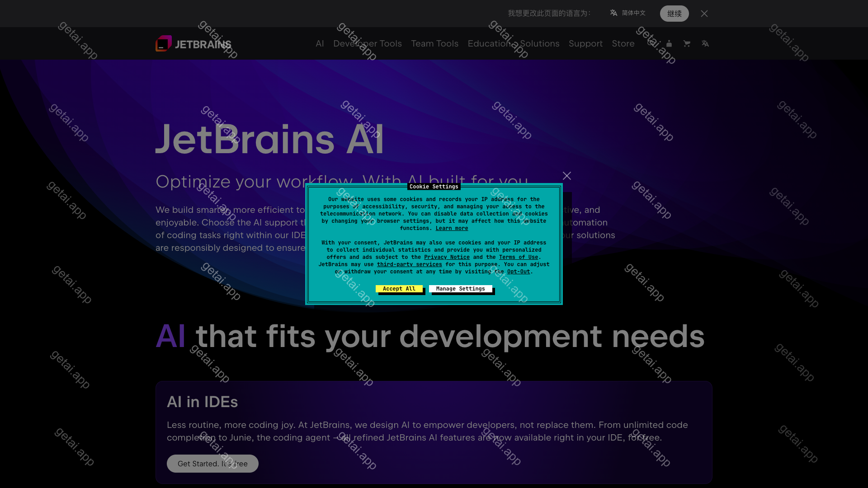Dismiss the language suggestion banner
868x488 pixels.
[x=704, y=14]
